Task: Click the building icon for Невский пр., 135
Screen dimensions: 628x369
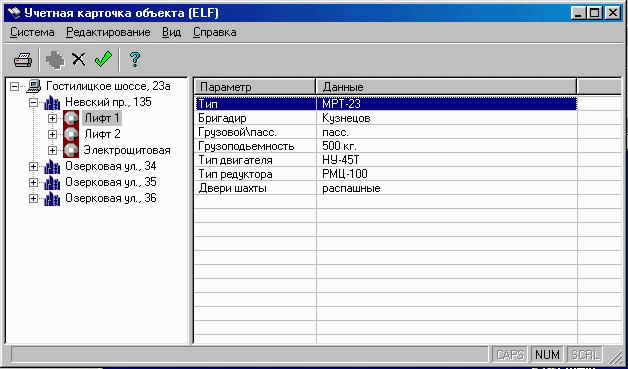Action: click(x=52, y=103)
